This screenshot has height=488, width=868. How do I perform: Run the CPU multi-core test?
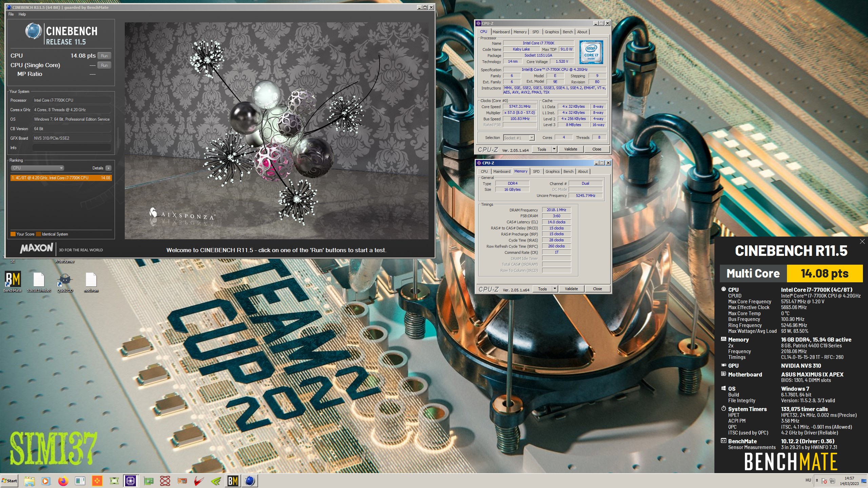(104, 56)
